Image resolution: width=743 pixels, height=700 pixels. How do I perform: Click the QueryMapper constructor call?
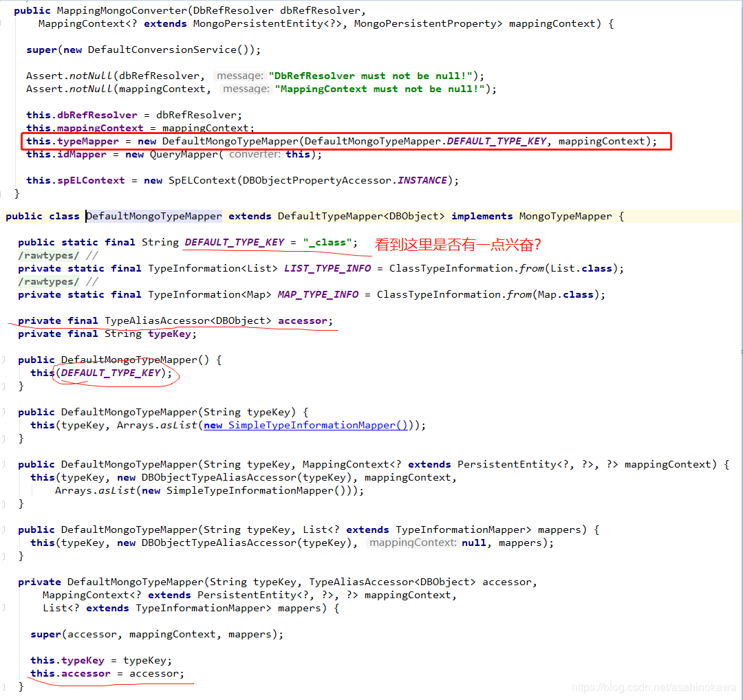coord(184,155)
